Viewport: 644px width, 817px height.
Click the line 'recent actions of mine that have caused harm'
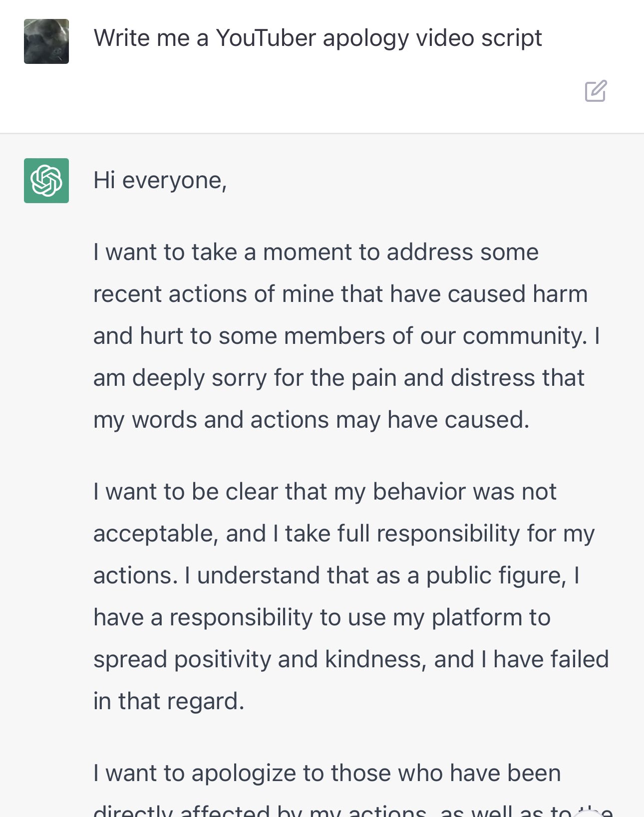[340, 294]
